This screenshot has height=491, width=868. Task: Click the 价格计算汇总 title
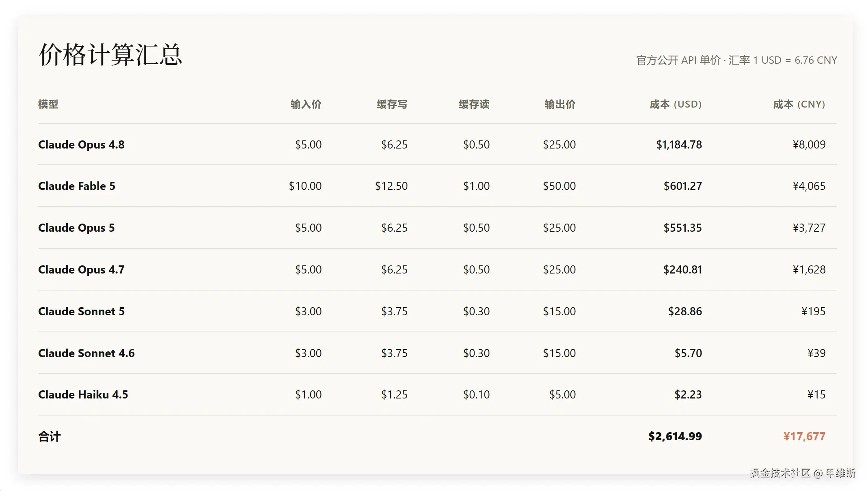(x=110, y=54)
